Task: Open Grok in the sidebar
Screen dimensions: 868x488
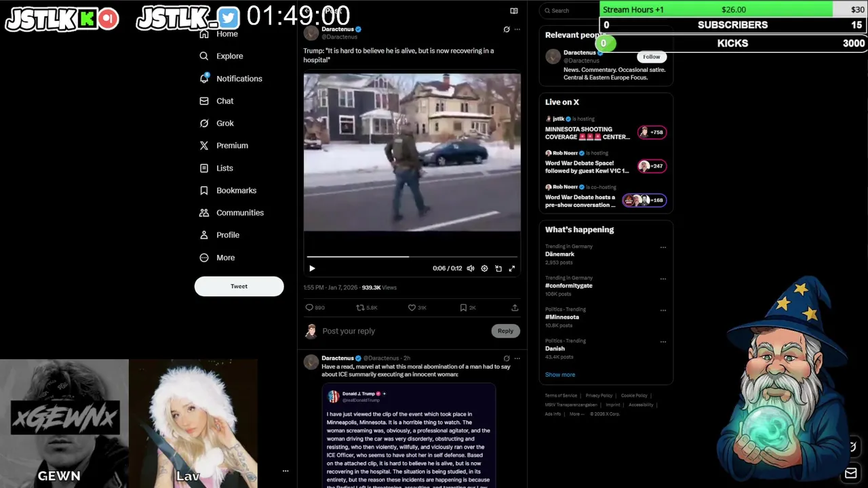Action: click(x=216, y=123)
